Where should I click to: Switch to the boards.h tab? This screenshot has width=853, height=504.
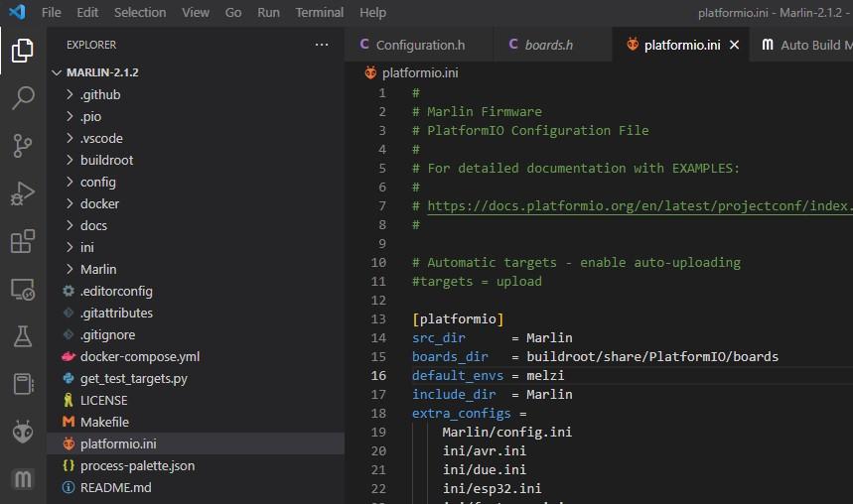point(548,45)
